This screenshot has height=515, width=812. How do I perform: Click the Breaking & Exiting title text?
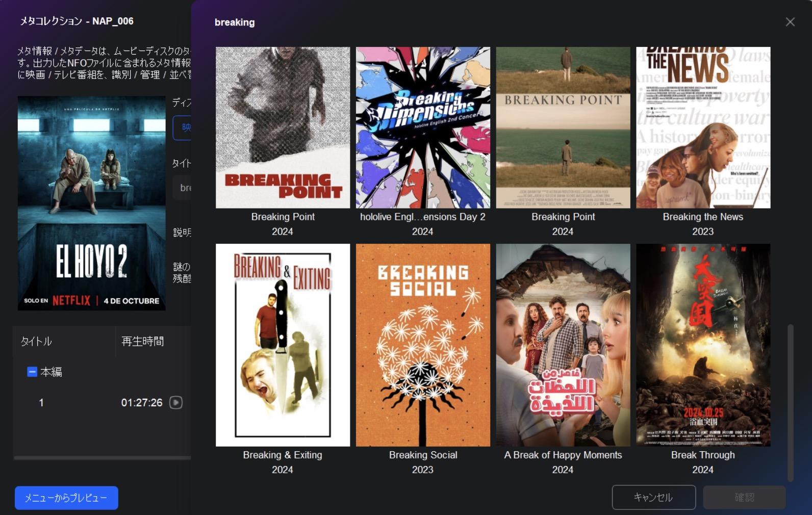[x=283, y=455]
